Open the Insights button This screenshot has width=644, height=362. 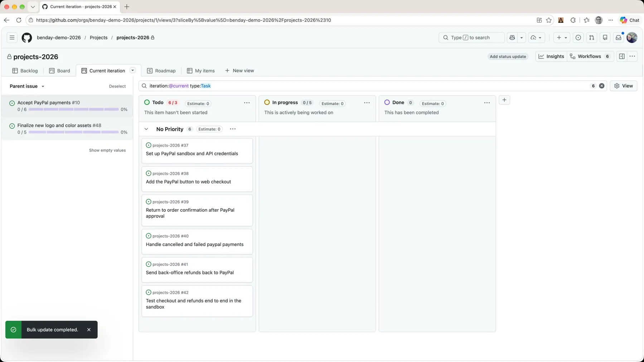pos(551,57)
